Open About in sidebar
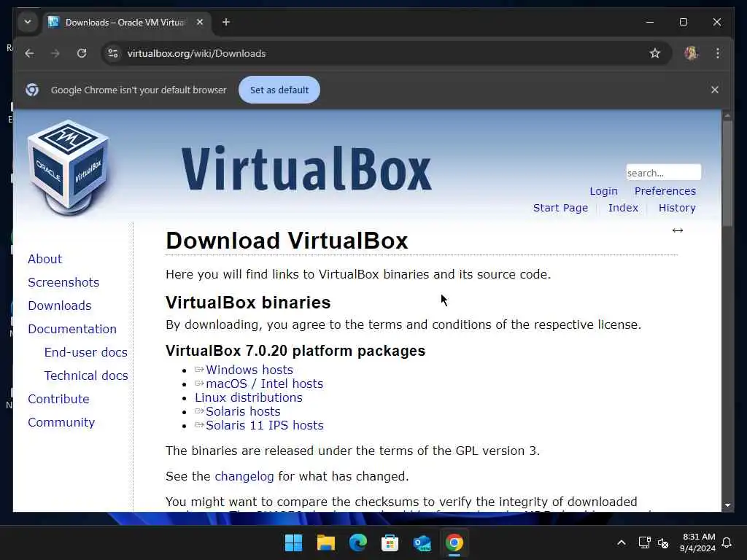Viewport: 747px width, 560px height. 44,259
